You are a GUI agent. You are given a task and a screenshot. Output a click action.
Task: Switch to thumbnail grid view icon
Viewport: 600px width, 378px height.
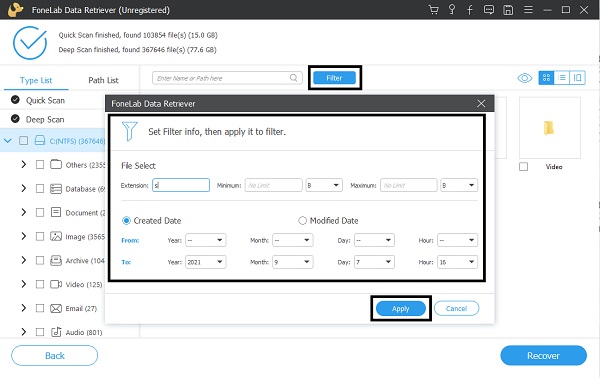pyautogui.click(x=546, y=78)
